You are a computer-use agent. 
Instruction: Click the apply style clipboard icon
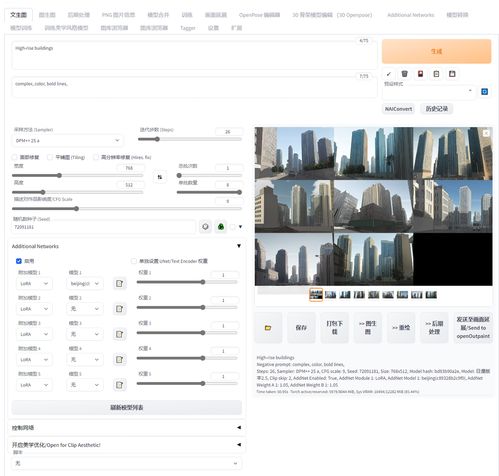436,74
